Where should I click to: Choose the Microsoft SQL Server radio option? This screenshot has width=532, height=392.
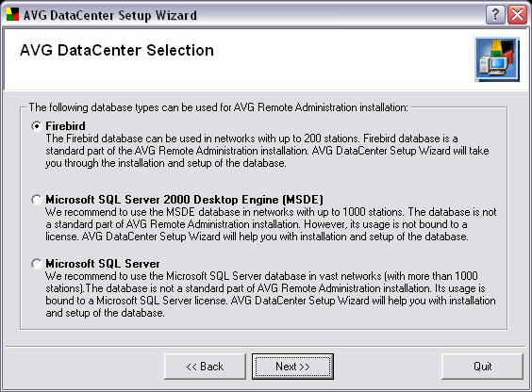pyautogui.click(x=37, y=264)
